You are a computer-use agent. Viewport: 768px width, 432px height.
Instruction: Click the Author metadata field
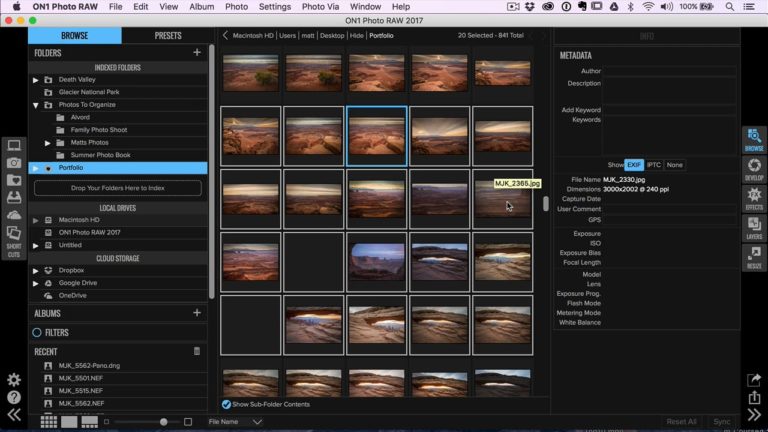tap(670, 71)
